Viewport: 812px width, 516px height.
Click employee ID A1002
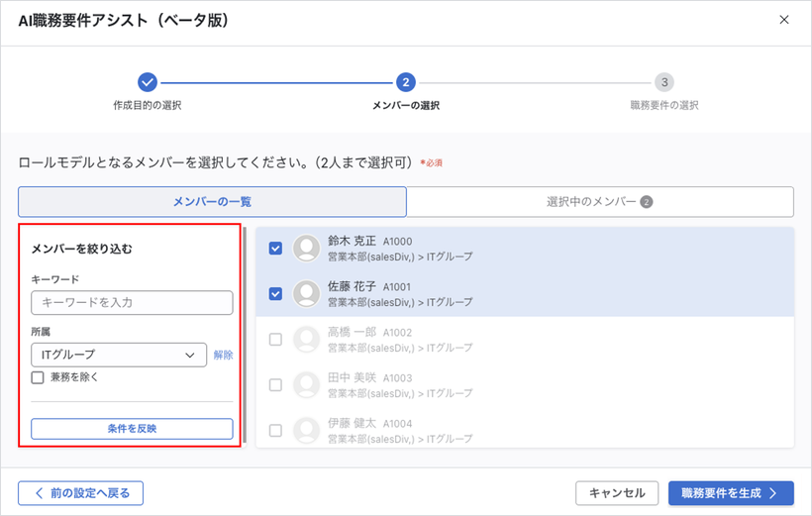click(x=398, y=333)
